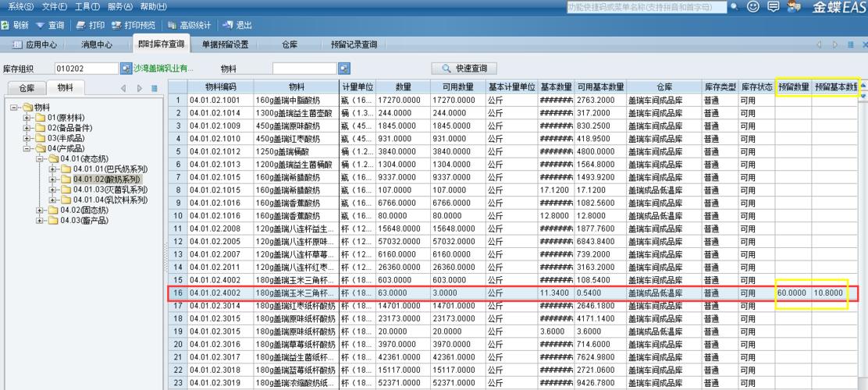
Task: Open the message bubble icon in title bar
Action: [x=774, y=7]
